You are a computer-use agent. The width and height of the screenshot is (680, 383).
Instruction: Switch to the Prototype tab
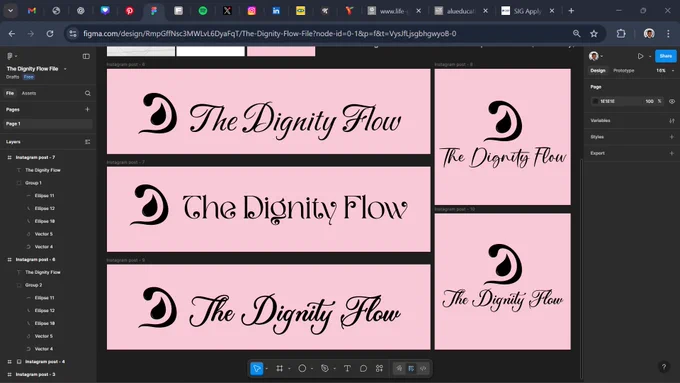point(624,71)
